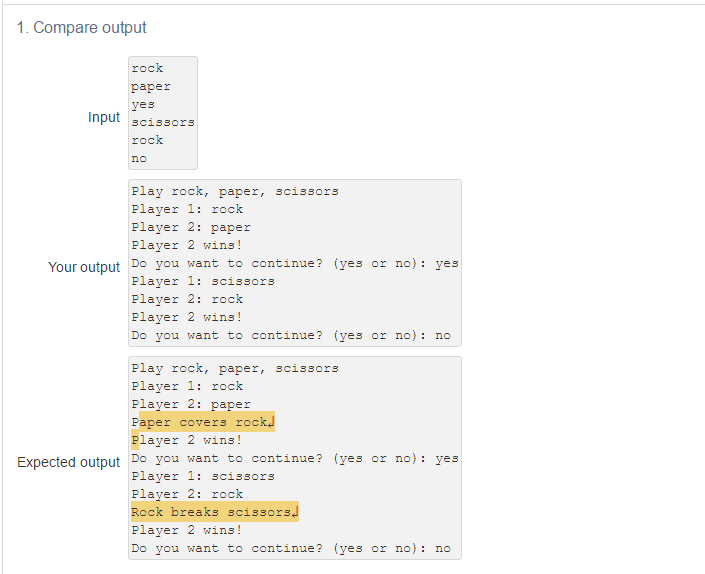This screenshot has width=705, height=574.
Task: Click "yes" line in the Input box
Action: pos(143,104)
